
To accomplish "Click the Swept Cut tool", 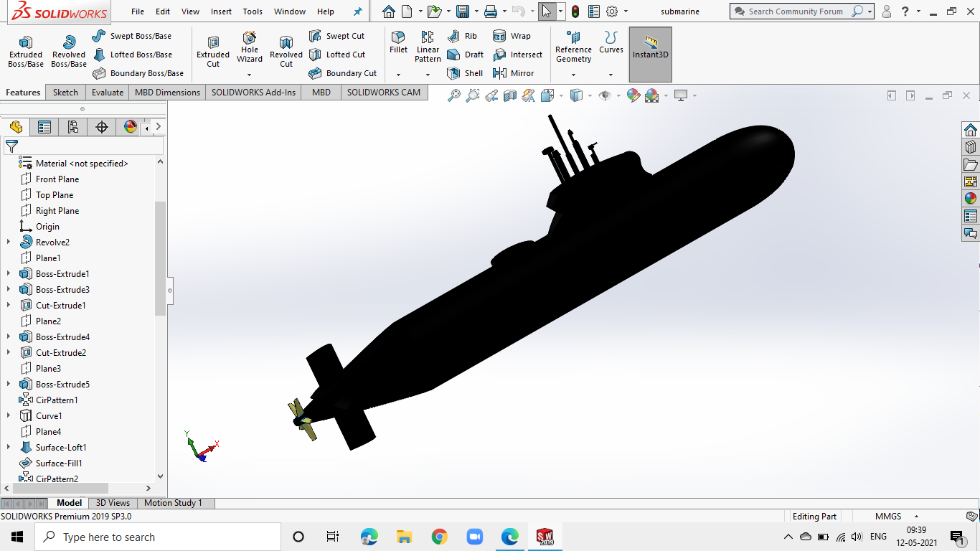I will [336, 36].
